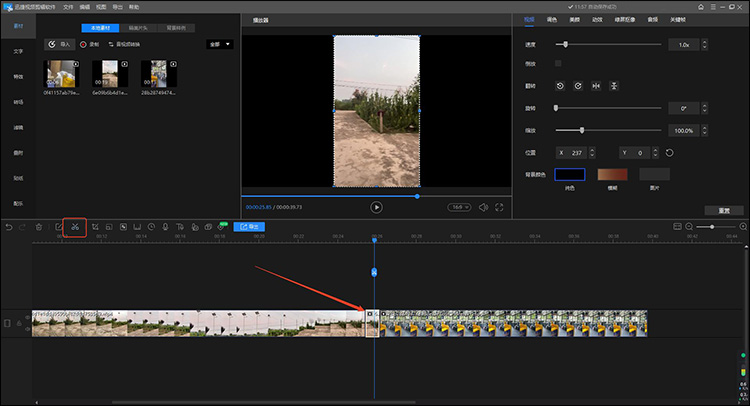
Task: Open the duration clock tool
Action: 151,227
